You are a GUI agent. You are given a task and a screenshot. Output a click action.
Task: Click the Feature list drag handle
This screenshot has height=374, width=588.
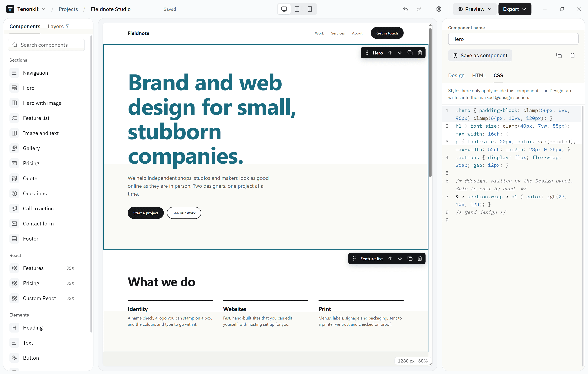(x=354, y=259)
